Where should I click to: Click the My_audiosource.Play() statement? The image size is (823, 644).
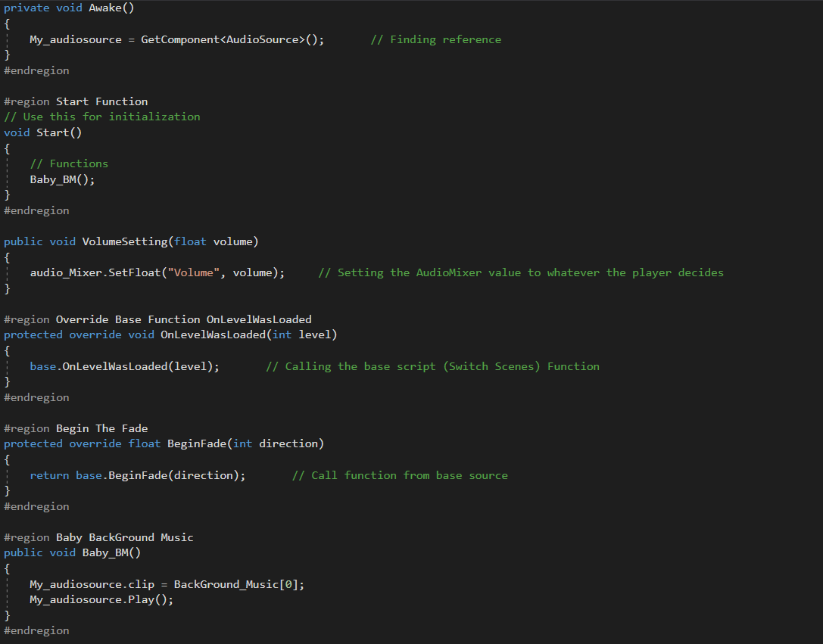click(x=101, y=599)
